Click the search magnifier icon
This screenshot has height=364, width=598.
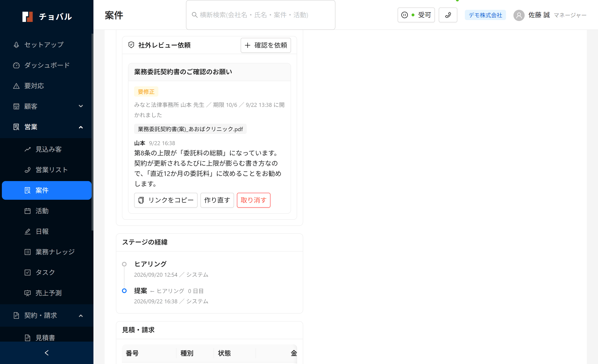coord(195,15)
